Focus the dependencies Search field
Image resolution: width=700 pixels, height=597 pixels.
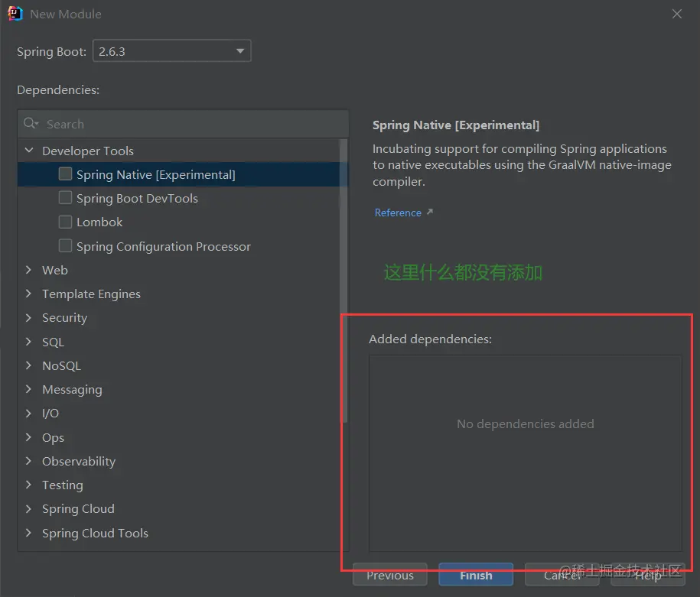click(183, 124)
